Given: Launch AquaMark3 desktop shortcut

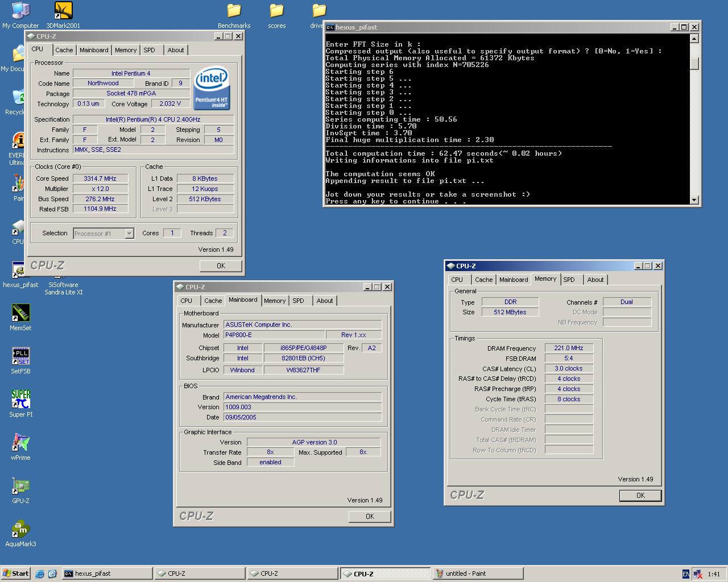Looking at the screenshot, I should tap(20, 534).
